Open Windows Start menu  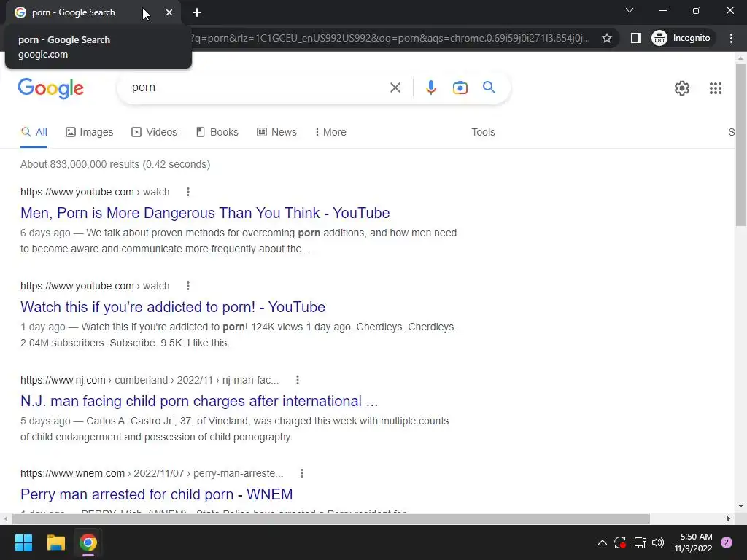[23, 542]
